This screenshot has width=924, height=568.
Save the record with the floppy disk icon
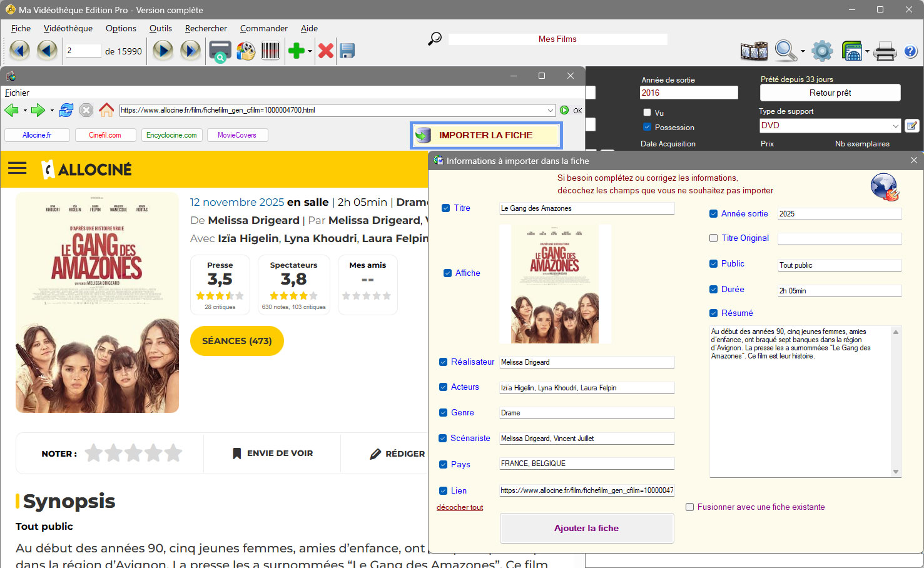[x=347, y=51]
